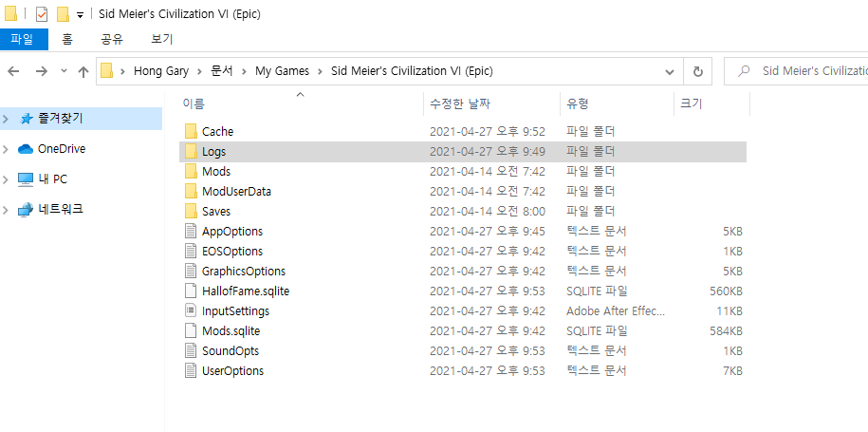Open breadcrumb chevron after Hong Gary

click(x=200, y=71)
